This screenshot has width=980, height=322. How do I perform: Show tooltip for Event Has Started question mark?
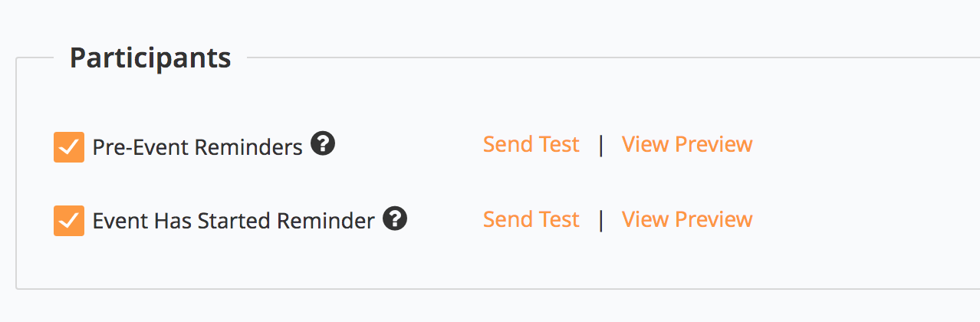(395, 219)
